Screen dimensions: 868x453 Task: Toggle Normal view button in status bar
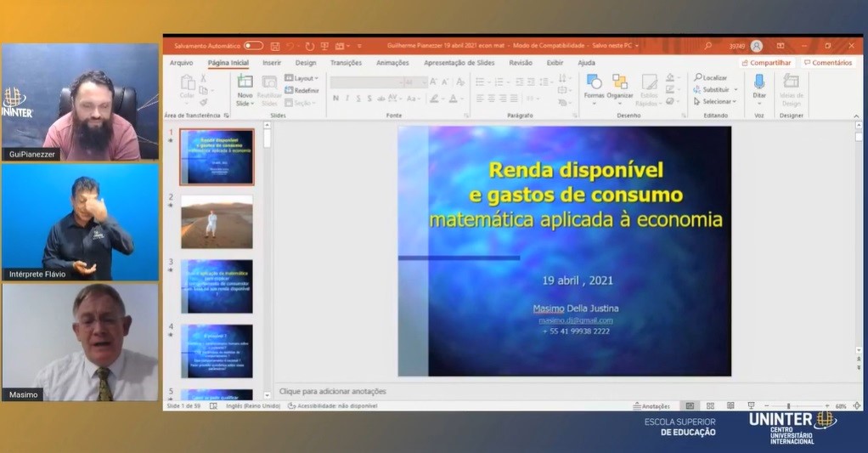690,406
